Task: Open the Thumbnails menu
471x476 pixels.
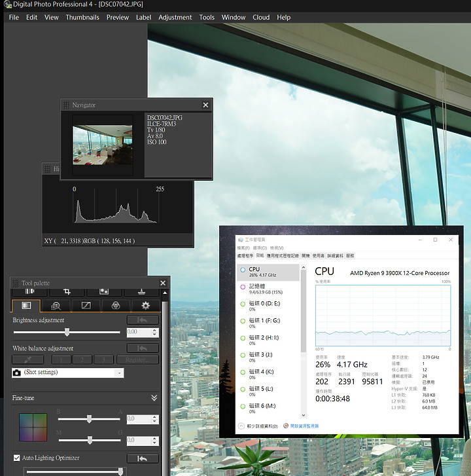Action: coord(82,17)
